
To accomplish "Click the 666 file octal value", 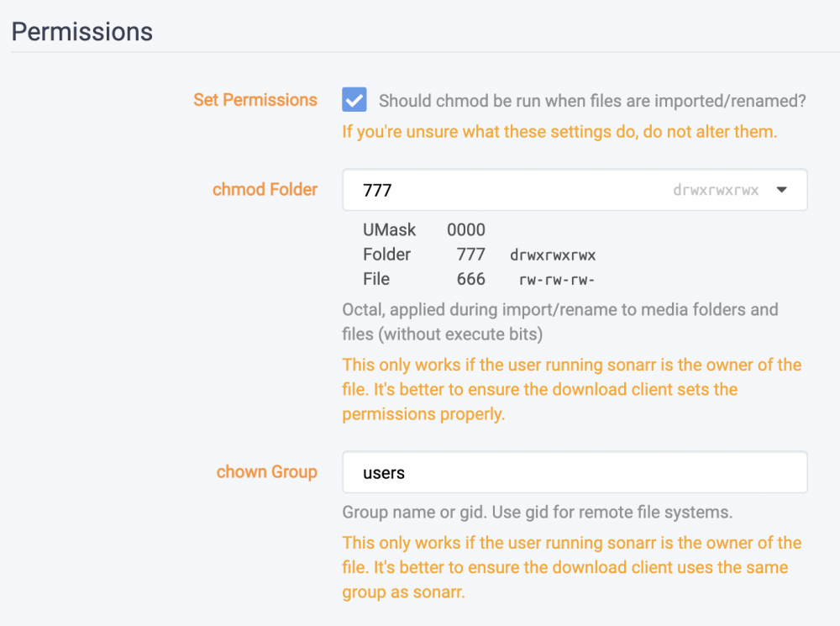I will pos(471,279).
